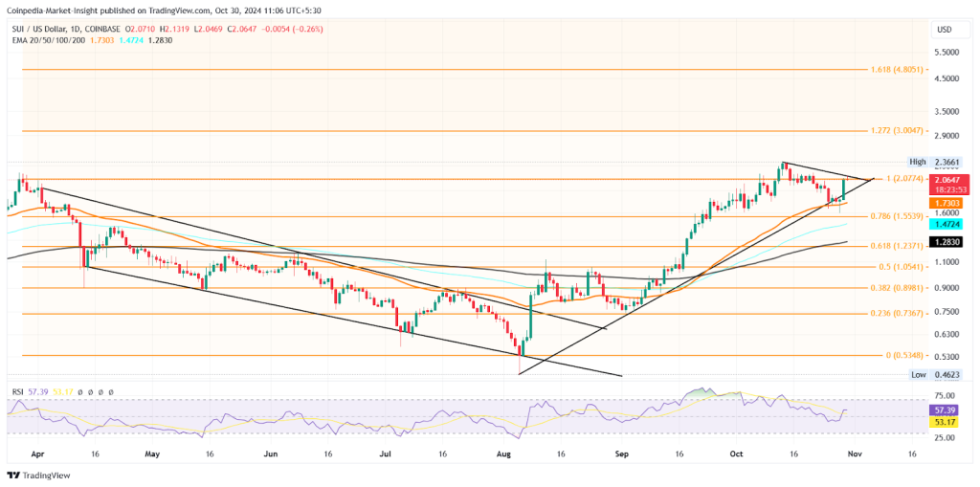Viewport: 980px width, 487px height.
Task: Click the 0.5300 price axis label
Action: [x=947, y=357]
